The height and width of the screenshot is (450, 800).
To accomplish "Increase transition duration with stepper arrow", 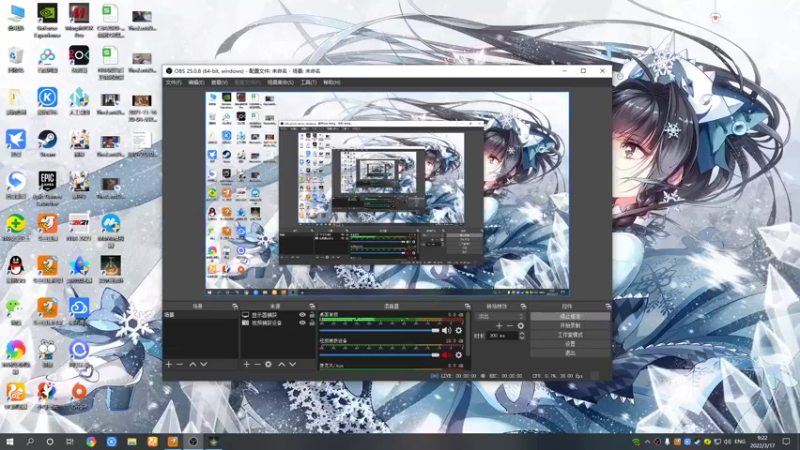I will coord(521,334).
